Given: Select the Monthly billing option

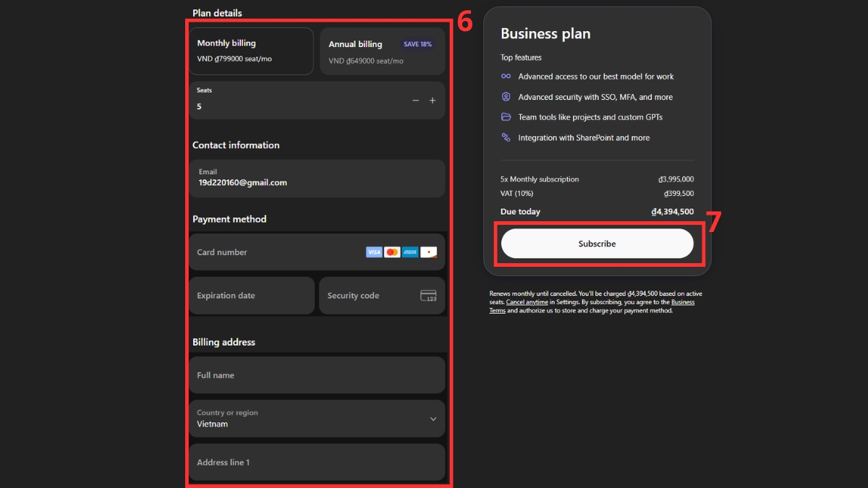Looking at the screenshot, I should 251,51.
